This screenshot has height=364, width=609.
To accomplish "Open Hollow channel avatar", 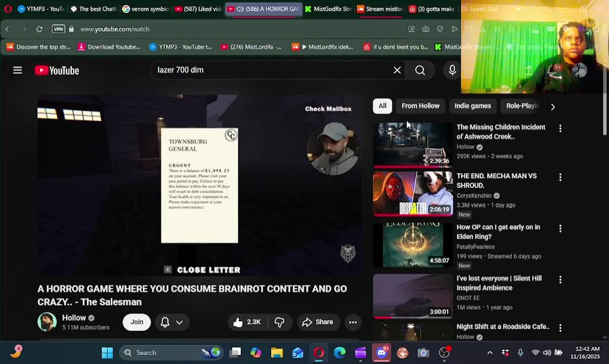I will (47, 322).
